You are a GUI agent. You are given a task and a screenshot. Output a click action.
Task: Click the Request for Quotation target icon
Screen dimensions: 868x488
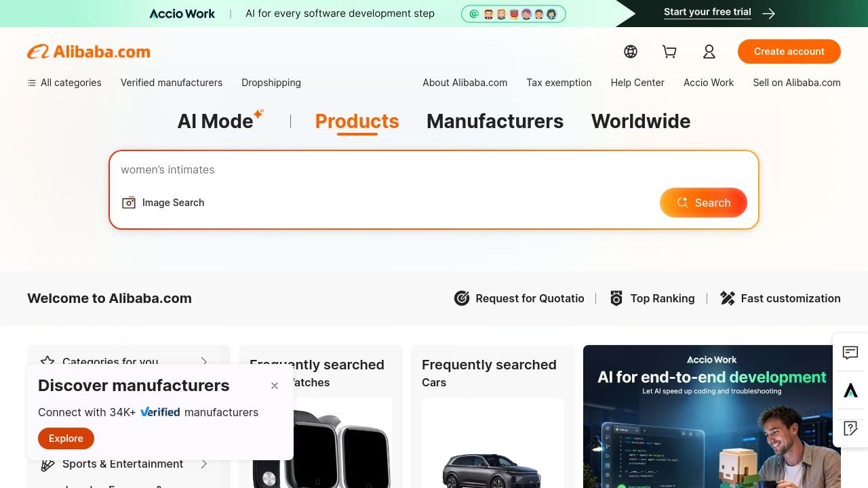coord(462,298)
